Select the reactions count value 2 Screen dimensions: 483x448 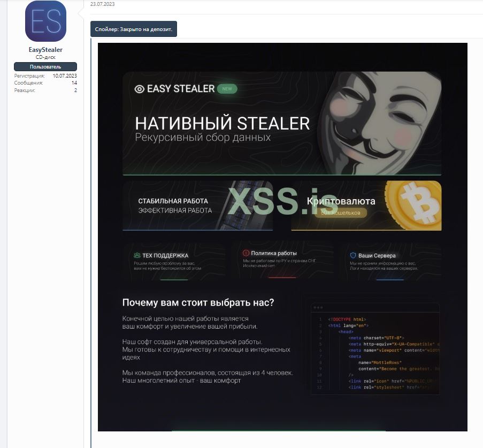pos(75,90)
